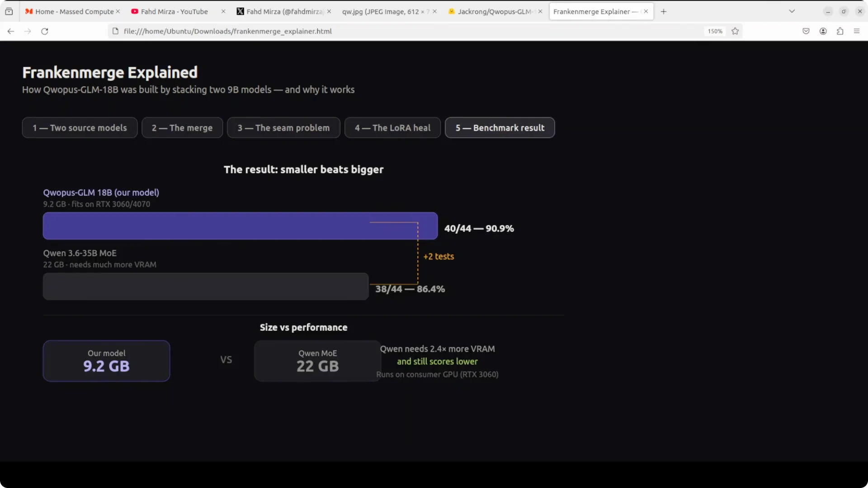Click the gray Qwen 3.6-35B MoE score bar
The width and height of the screenshot is (868, 488).
click(206, 286)
